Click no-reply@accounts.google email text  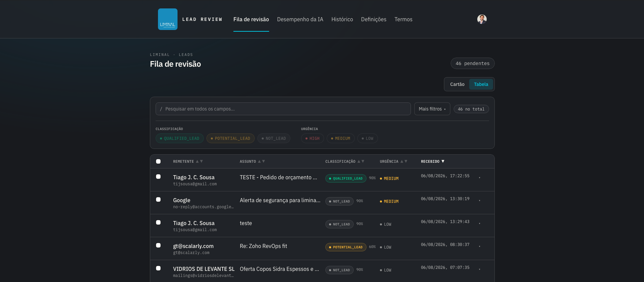(203, 207)
